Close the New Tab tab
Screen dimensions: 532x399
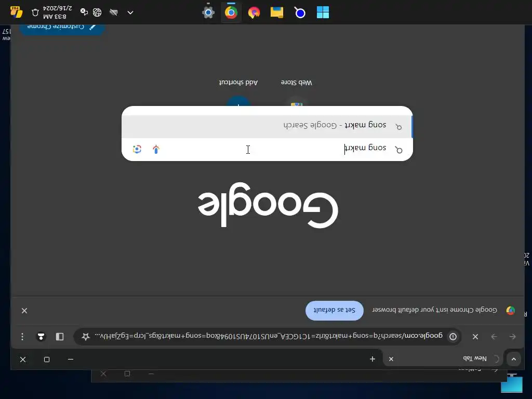coord(391,359)
